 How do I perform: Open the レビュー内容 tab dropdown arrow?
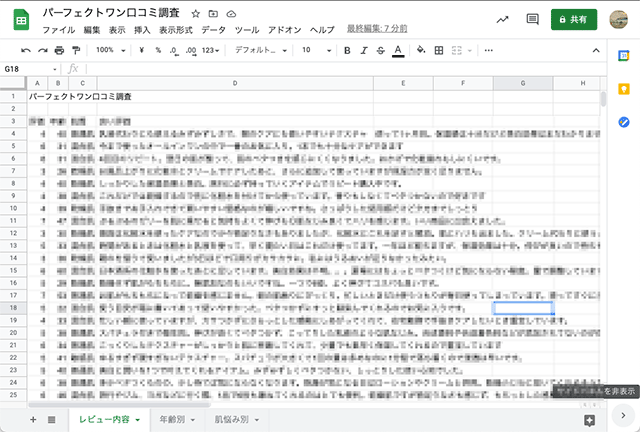tap(138, 420)
